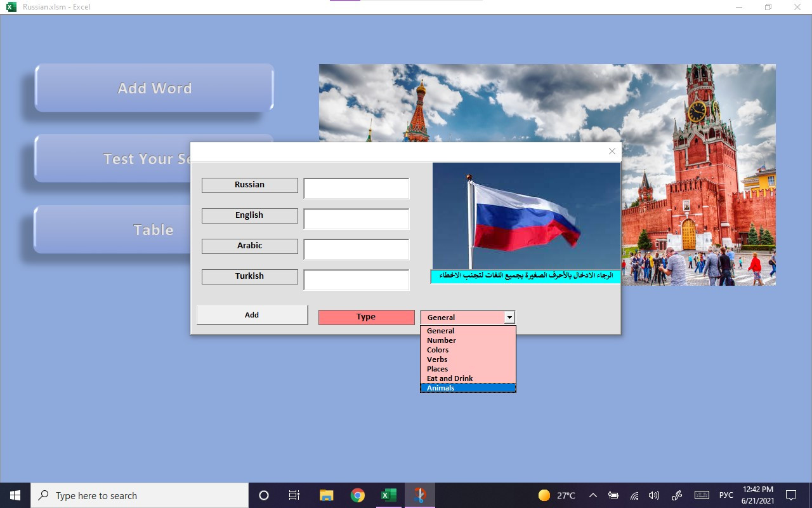Image resolution: width=812 pixels, height=508 pixels.
Task: Pick Places from the Type list
Action: (468, 369)
